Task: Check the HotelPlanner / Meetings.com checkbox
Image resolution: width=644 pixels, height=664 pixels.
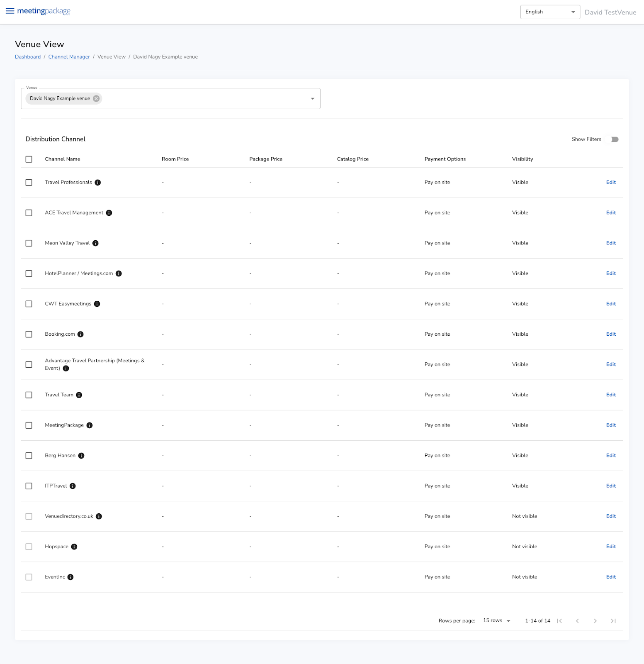Action: pos(29,273)
